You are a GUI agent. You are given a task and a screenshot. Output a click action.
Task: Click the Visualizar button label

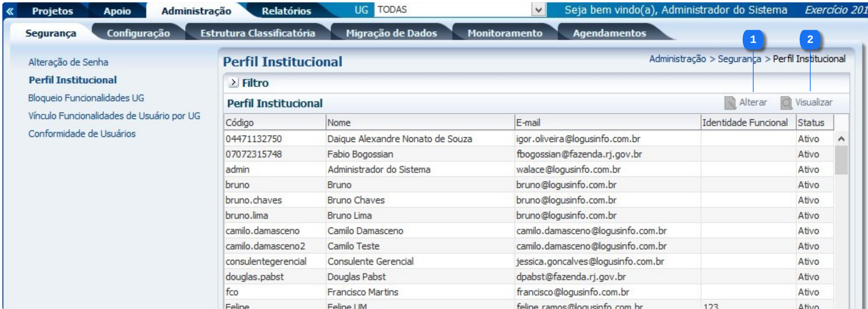(814, 102)
